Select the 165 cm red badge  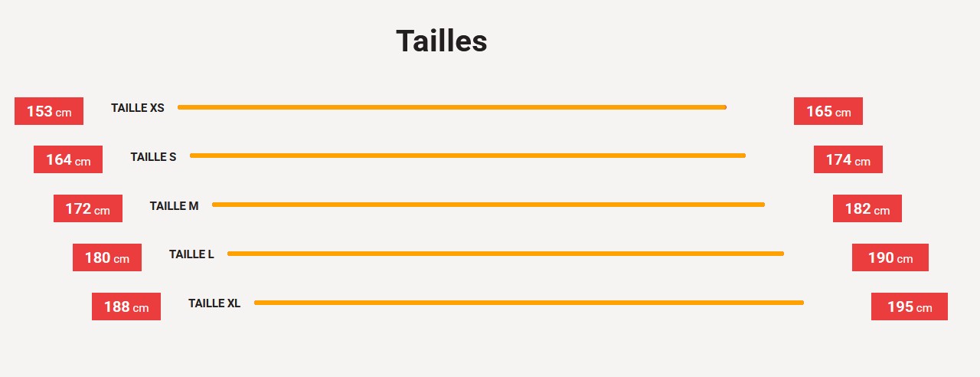pos(828,111)
